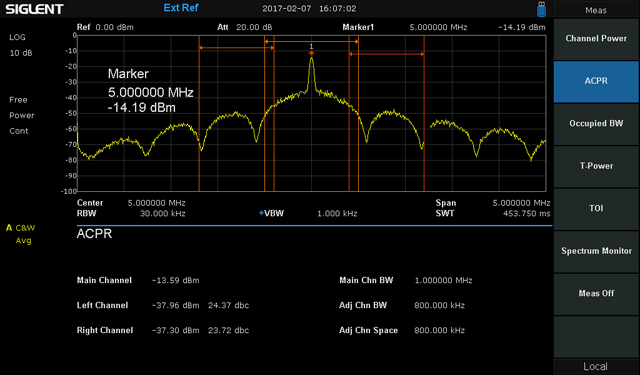Choose the TOI measurement
This screenshot has height=375, width=640.
tap(596, 209)
